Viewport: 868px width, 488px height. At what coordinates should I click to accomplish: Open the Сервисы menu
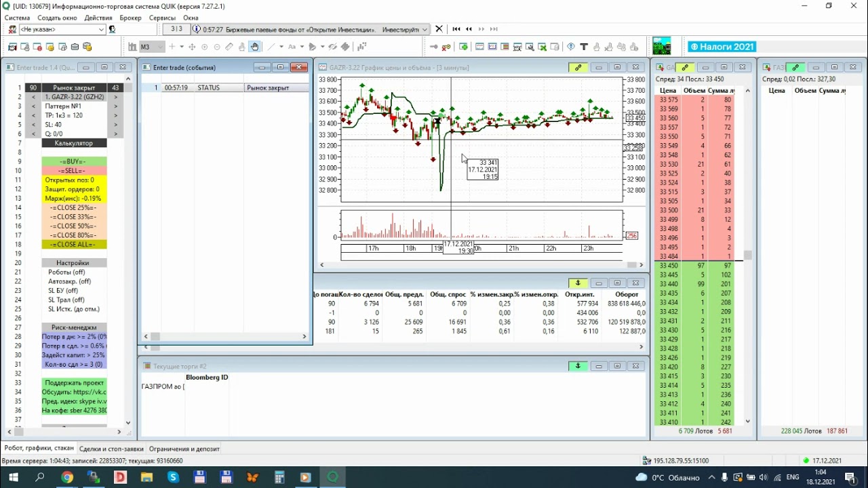click(x=162, y=18)
